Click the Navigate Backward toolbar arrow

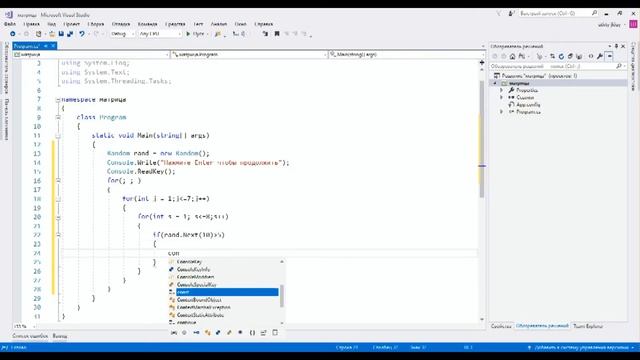coord(13,34)
